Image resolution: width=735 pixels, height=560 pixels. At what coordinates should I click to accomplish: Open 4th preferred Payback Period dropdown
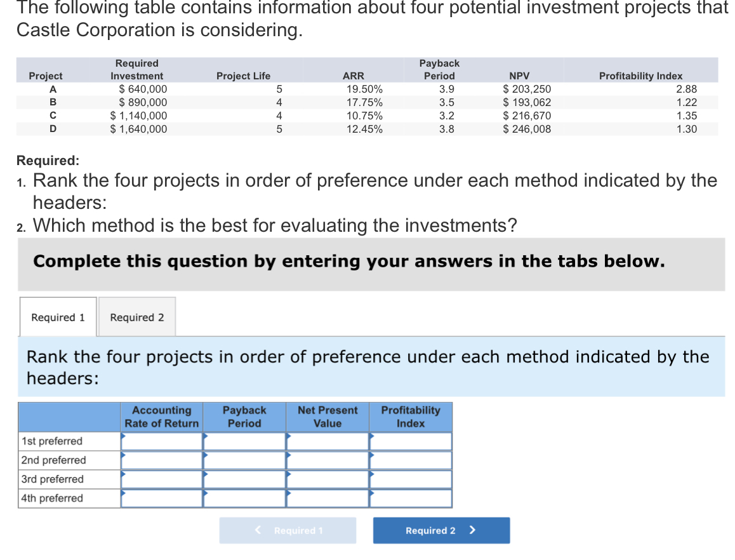click(x=244, y=498)
